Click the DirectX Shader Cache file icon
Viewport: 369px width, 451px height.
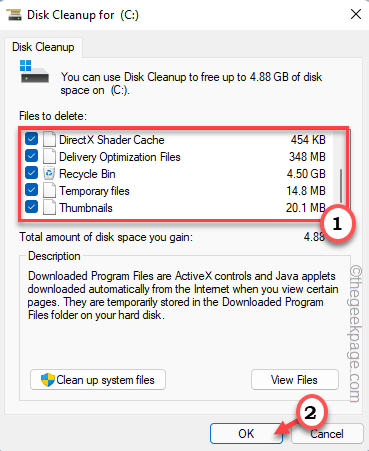click(49, 139)
